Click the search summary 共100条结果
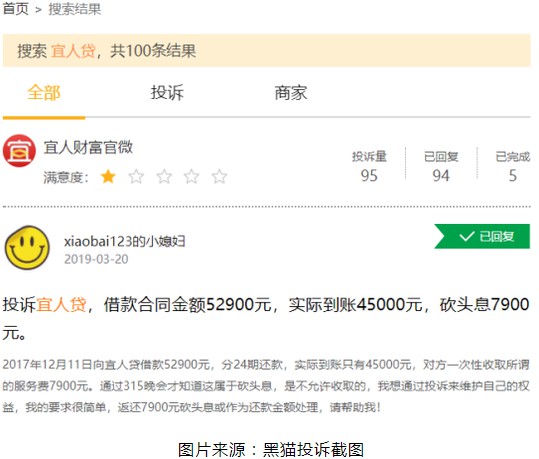This screenshot has height=459, width=539. pos(153,51)
